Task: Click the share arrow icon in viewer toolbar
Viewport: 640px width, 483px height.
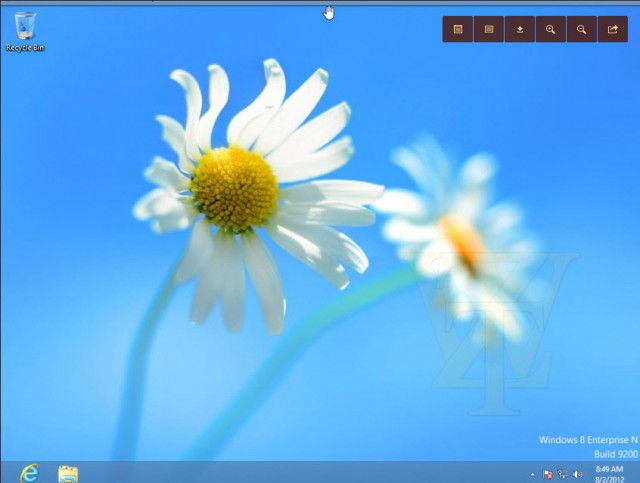Action: (613, 29)
